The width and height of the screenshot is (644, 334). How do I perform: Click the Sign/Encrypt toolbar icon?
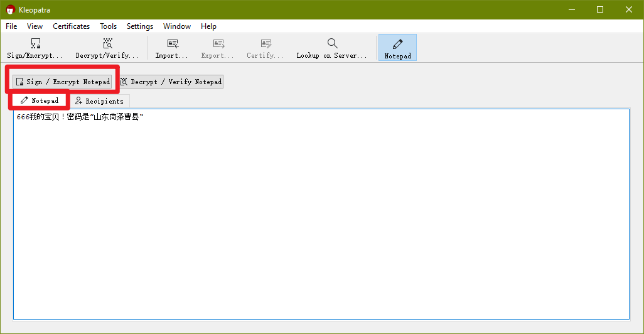(x=36, y=43)
